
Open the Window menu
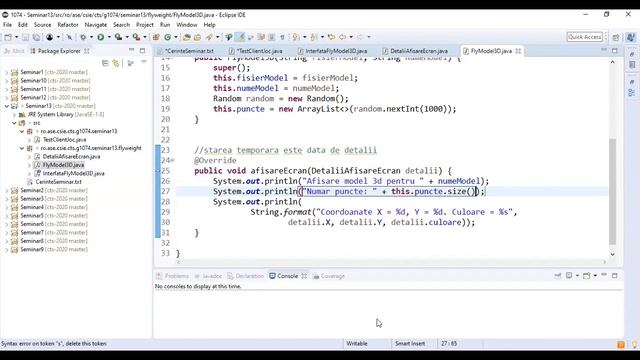187,25
